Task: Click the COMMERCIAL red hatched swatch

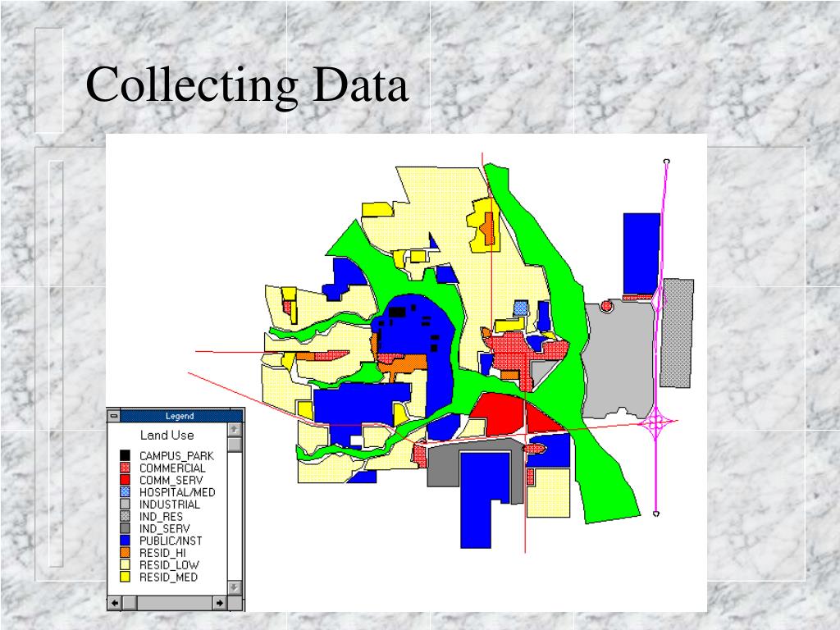Action: [125, 468]
